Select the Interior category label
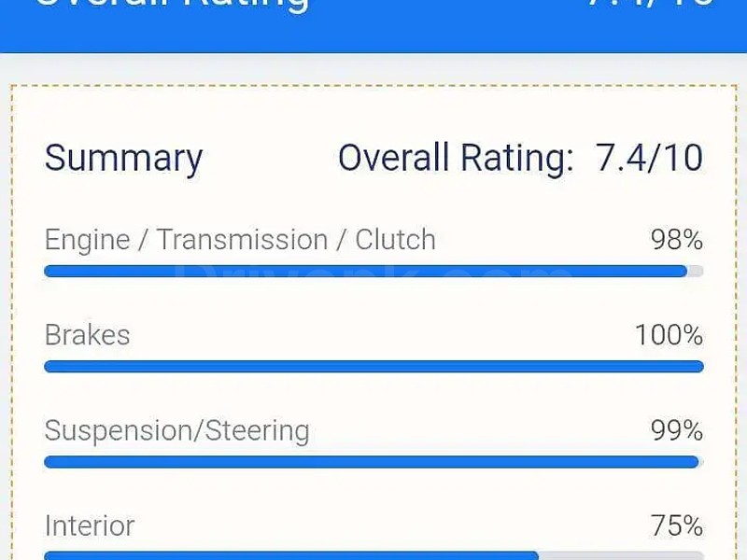The height and width of the screenshot is (560, 747). pos(90,525)
